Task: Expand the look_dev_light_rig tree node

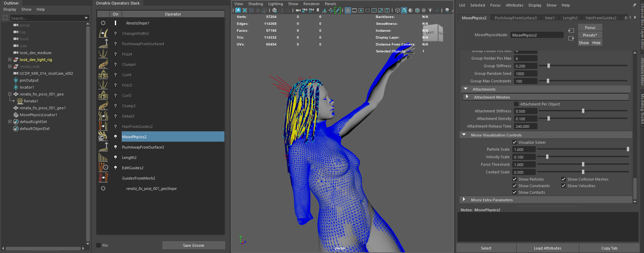Action: [10, 60]
